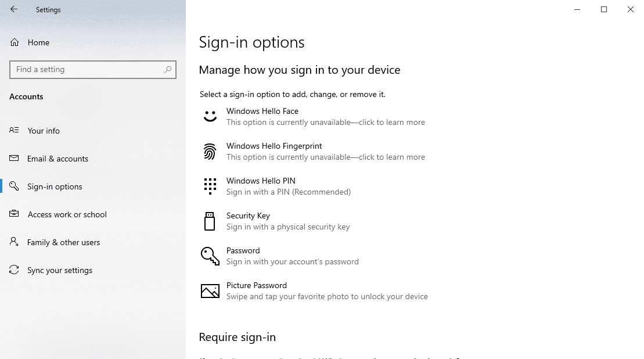Click Face 'currently unavailable' learn more text
The height and width of the screenshot is (359, 644).
point(326,123)
